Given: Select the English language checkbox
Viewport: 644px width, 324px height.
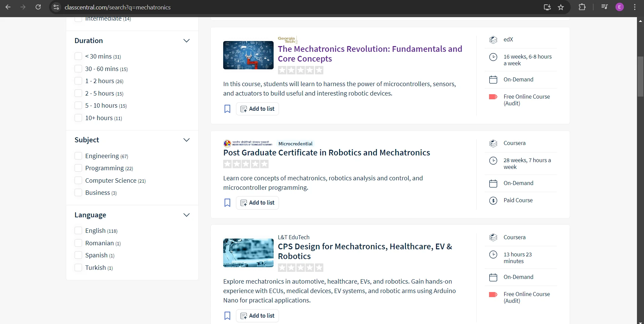Looking at the screenshot, I should point(78,230).
